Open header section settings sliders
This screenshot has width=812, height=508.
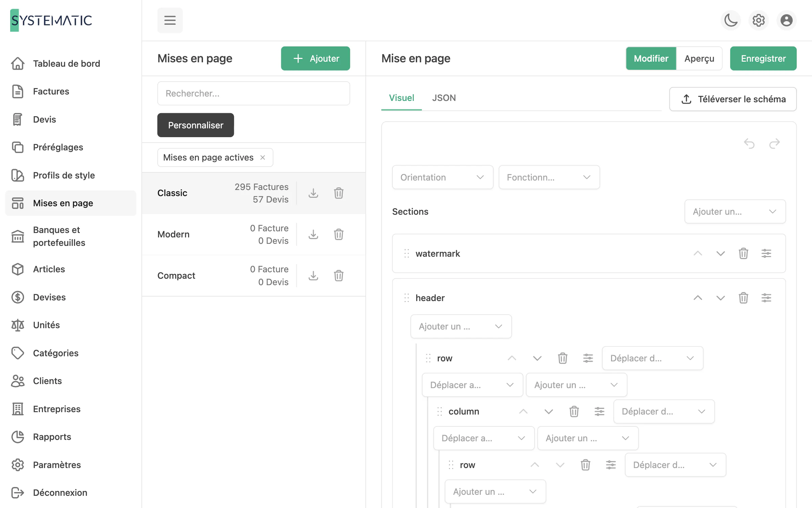point(766,298)
